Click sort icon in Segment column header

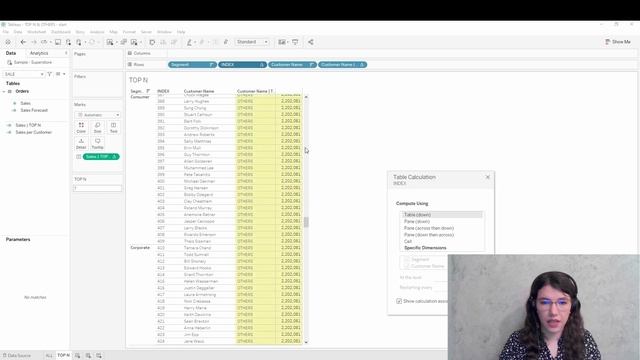pyautogui.click(x=148, y=91)
